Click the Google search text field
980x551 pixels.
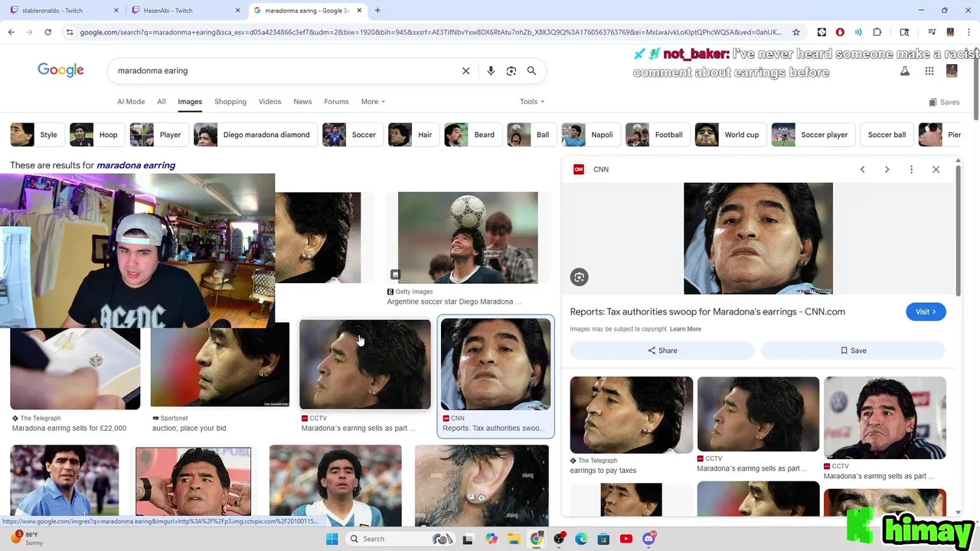tap(283, 70)
